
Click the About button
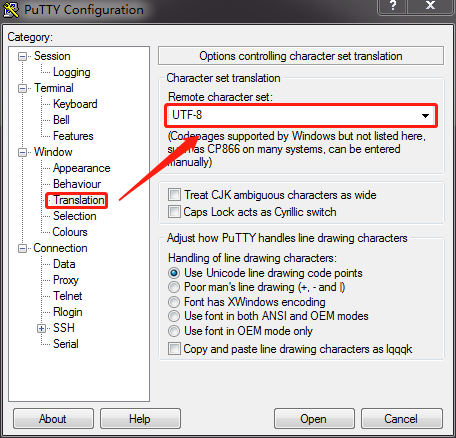(53, 419)
